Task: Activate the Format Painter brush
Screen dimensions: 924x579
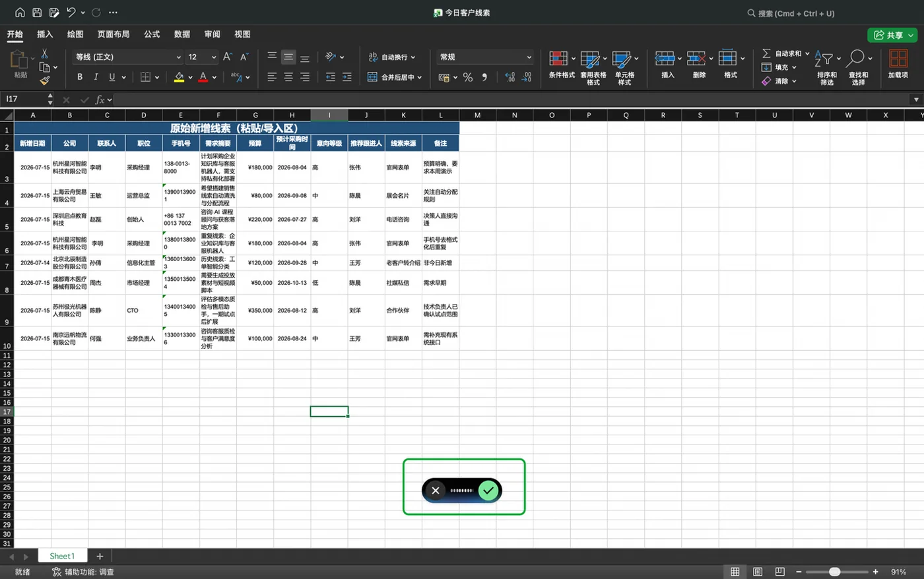Action: (x=44, y=80)
